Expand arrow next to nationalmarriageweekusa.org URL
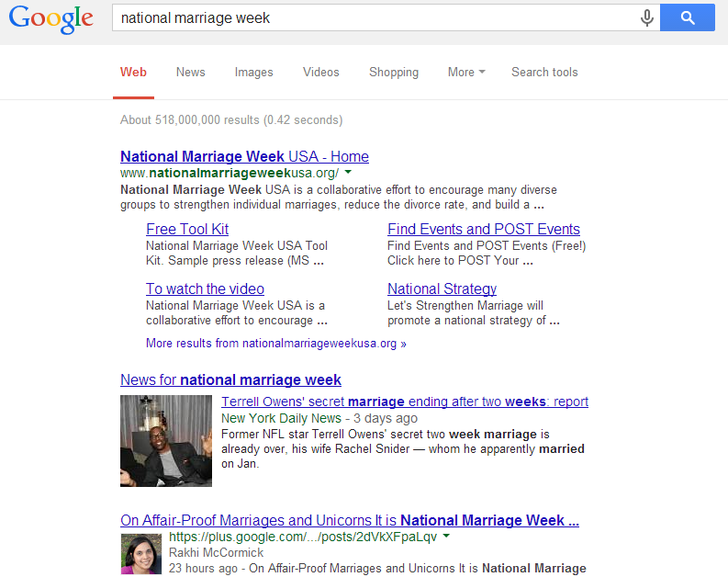Viewport: 728px width, 577px height. pyautogui.click(x=348, y=173)
